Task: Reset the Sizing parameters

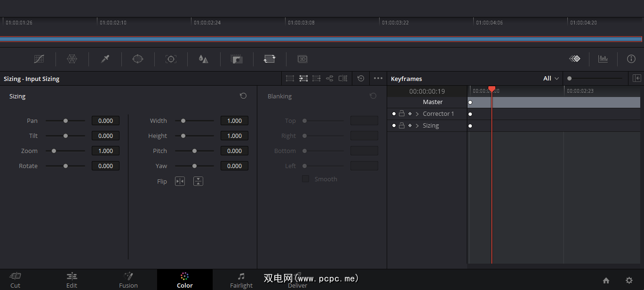Action: (x=243, y=96)
